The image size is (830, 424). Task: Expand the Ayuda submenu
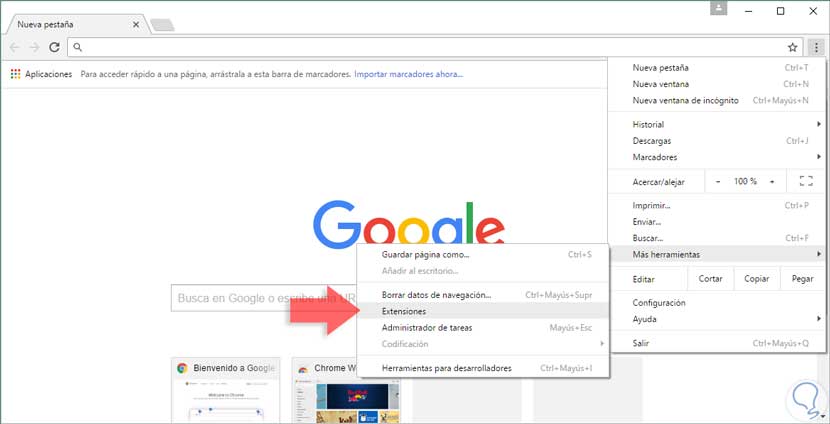(x=716, y=319)
